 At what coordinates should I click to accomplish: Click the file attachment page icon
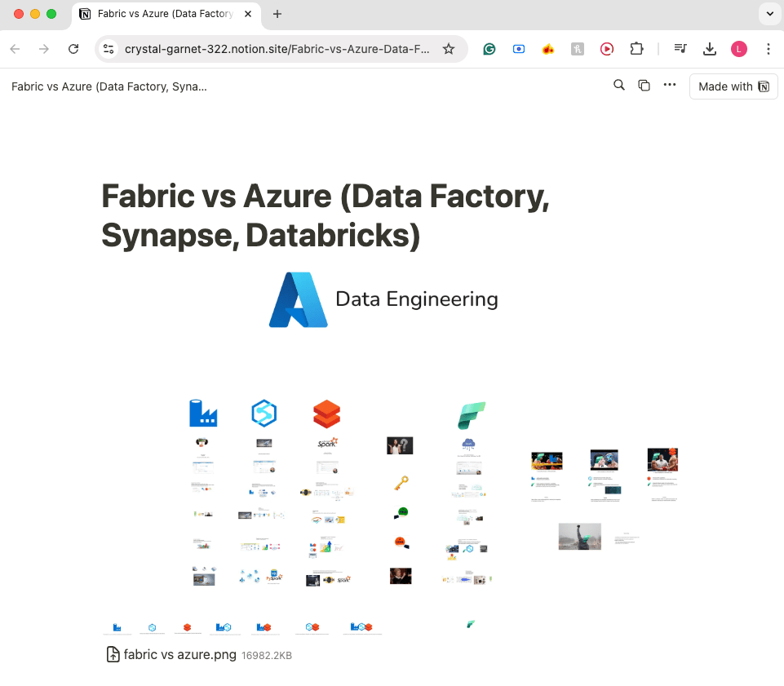113,654
